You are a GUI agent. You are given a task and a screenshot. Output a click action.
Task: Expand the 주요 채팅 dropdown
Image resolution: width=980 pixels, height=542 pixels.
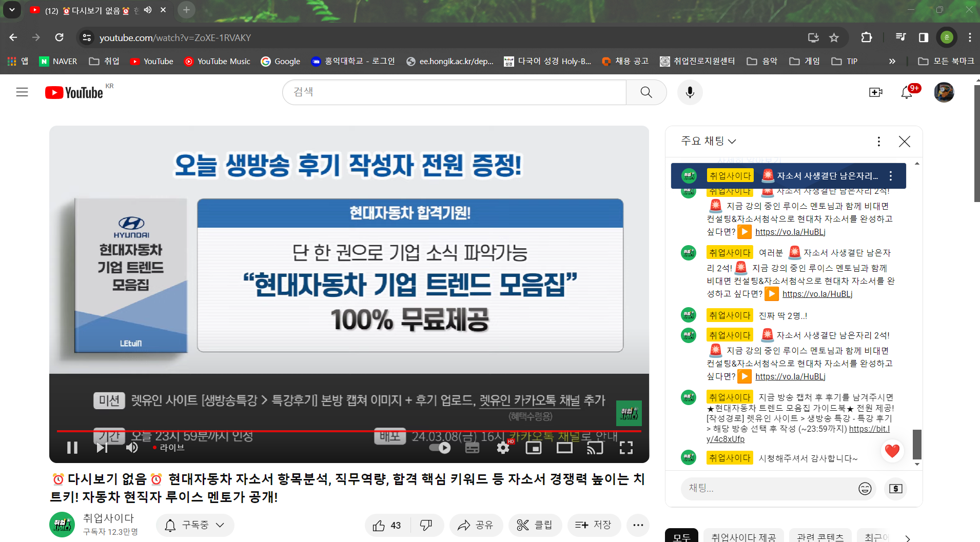click(x=708, y=141)
